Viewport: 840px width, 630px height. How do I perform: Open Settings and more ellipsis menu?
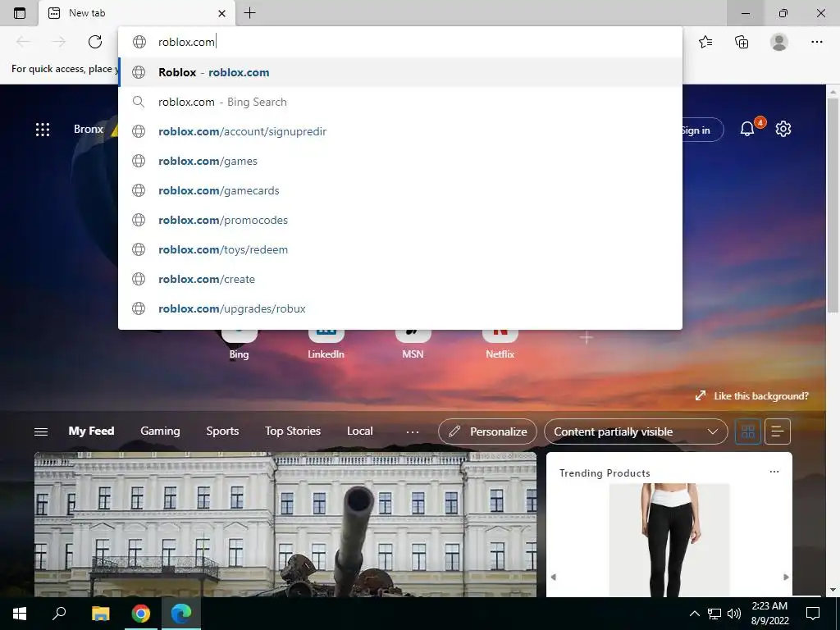[816, 42]
